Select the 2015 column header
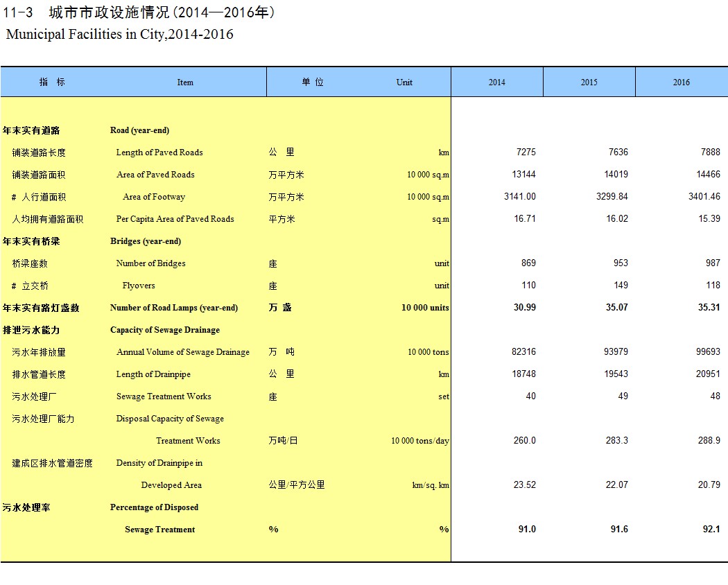 [589, 82]
